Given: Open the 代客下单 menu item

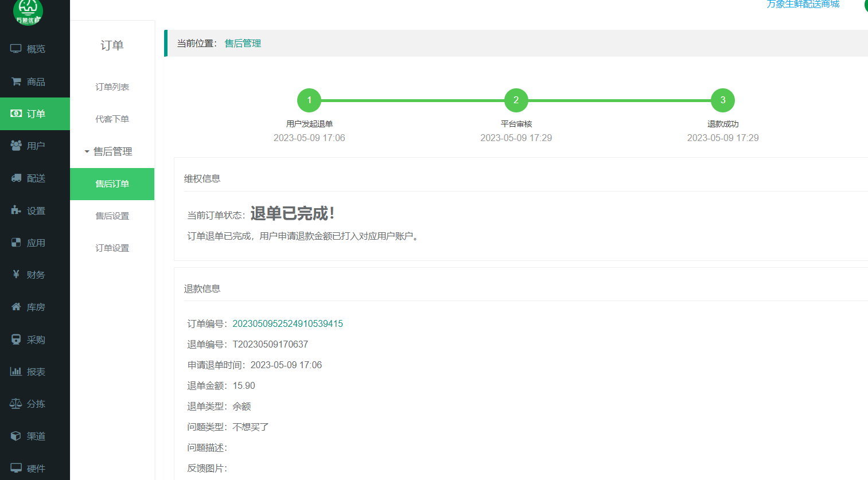Looking at the screenshot, I should [112, 119].
